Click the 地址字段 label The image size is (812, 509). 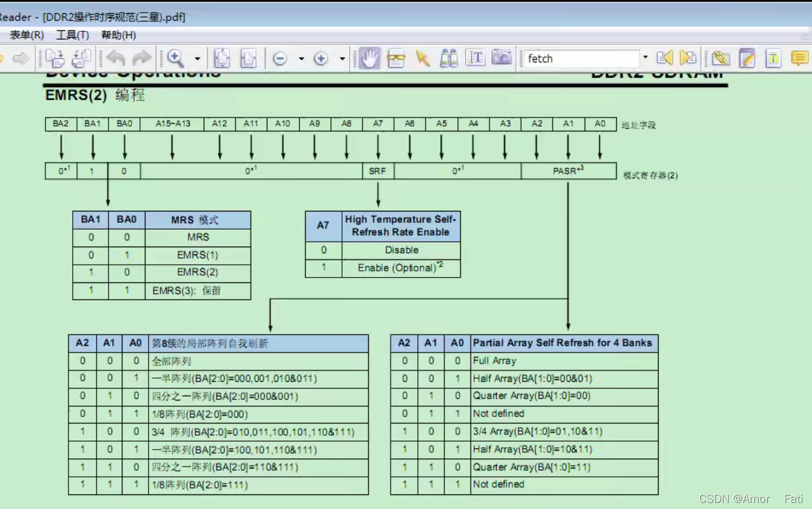tap(639, 125)
